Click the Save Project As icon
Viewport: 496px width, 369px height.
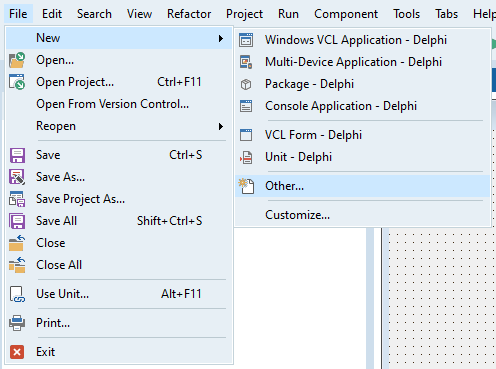[17, 199]
